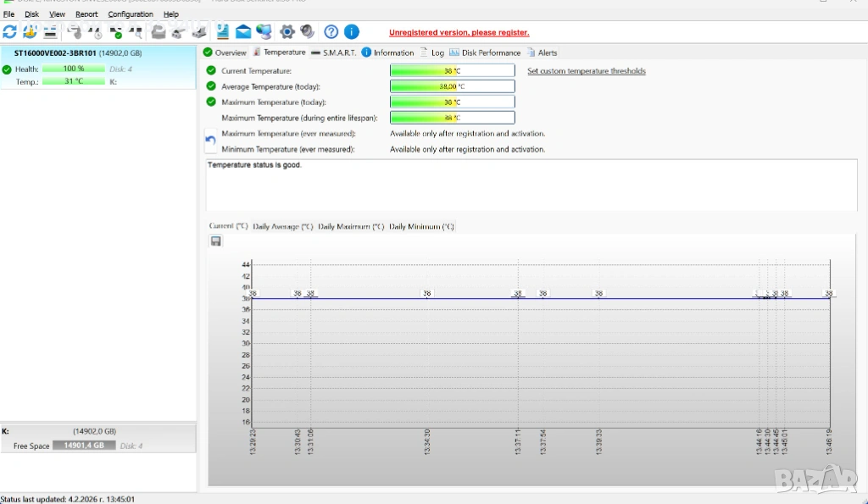Open the Report menu
This screenshot has width=868, height=504.
click(x=86, y=14)
